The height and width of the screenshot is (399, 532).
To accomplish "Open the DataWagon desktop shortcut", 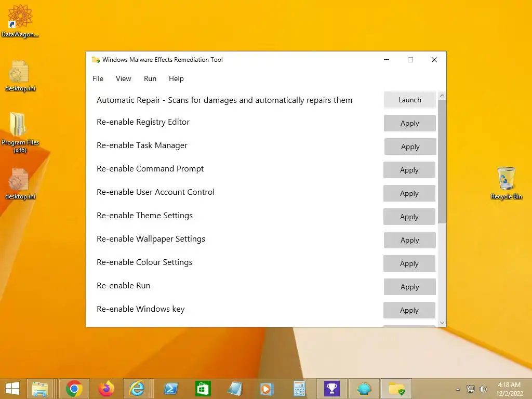I will click(20, 21).
